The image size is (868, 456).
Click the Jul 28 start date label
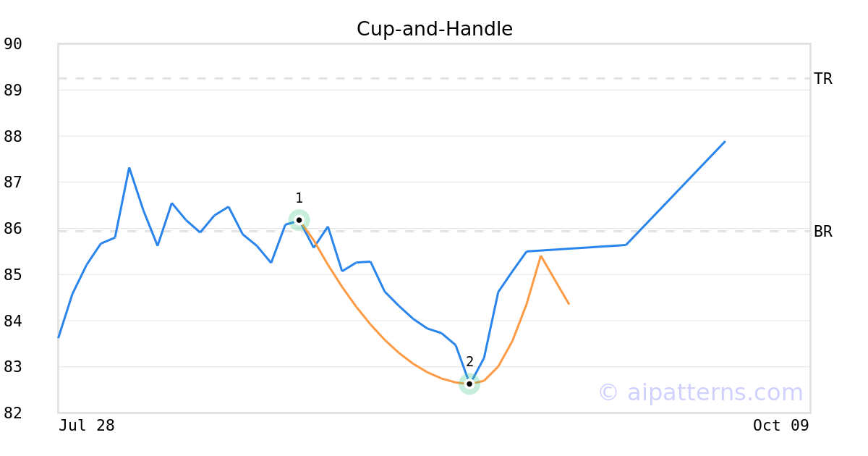pyautogui.click(x=87, y=426)
